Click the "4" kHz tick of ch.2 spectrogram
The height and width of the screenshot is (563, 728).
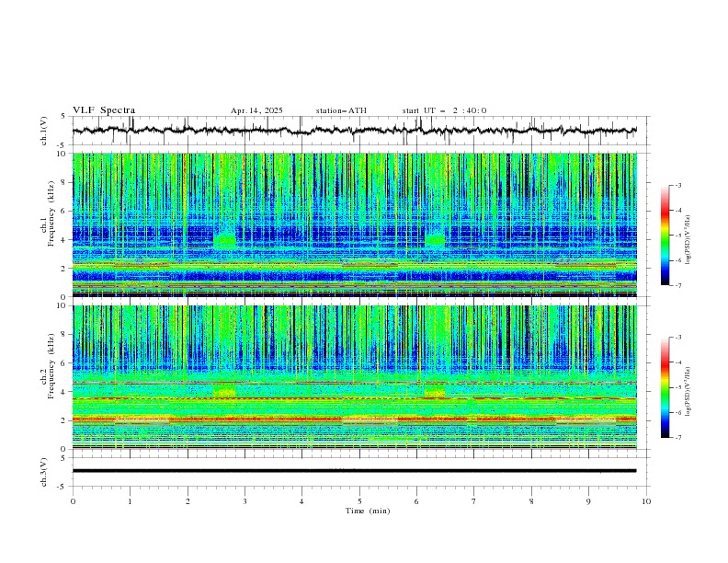65,392
